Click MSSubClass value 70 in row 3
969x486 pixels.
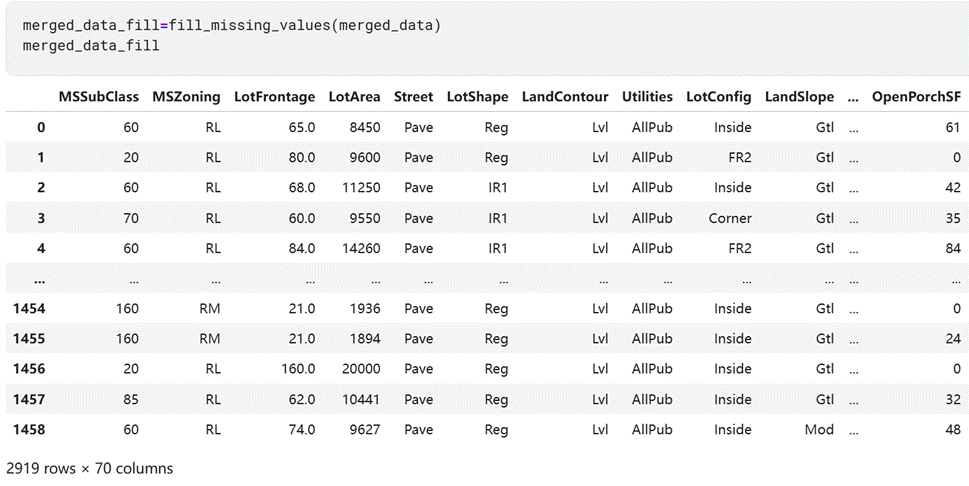[x=131, y=218]
